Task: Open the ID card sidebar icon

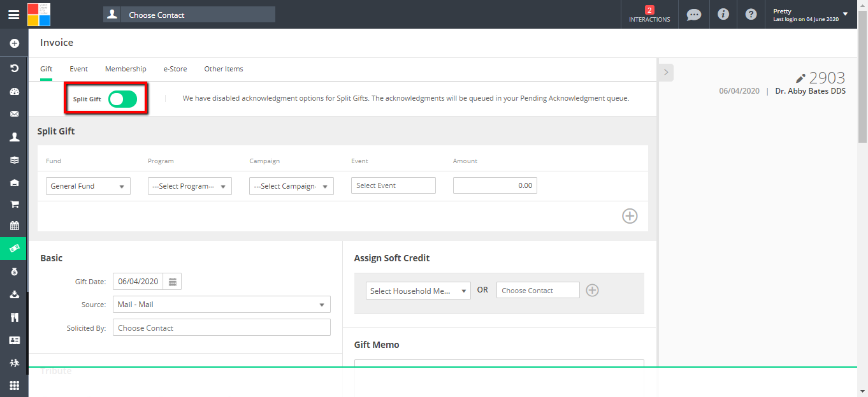Action: tap(14, 340)
